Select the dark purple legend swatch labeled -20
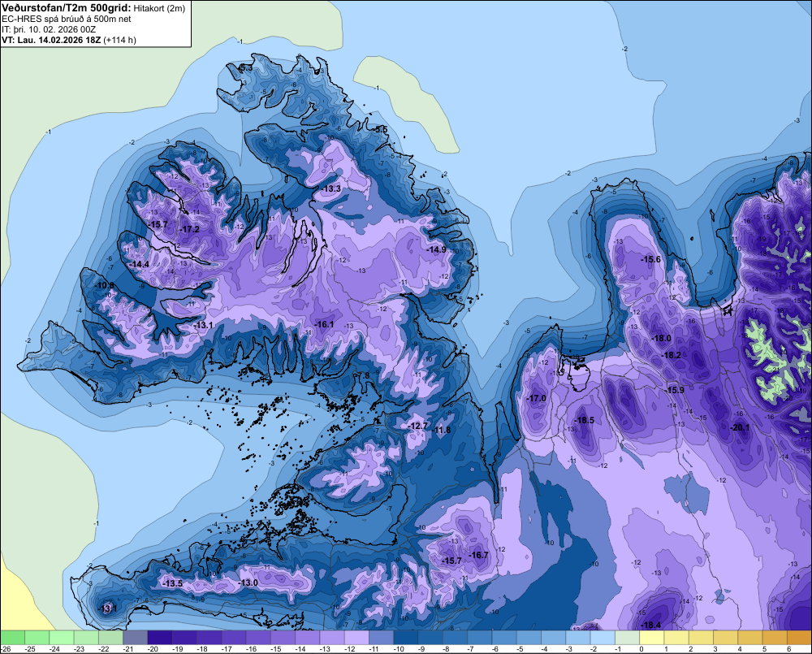This screenshot has width=812, height=654. point(160,638)
